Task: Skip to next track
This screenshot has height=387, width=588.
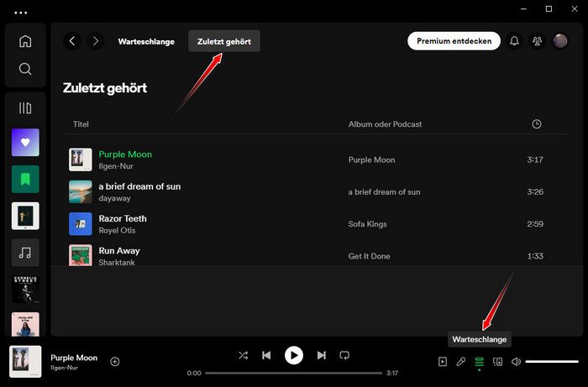Action: 322,355
